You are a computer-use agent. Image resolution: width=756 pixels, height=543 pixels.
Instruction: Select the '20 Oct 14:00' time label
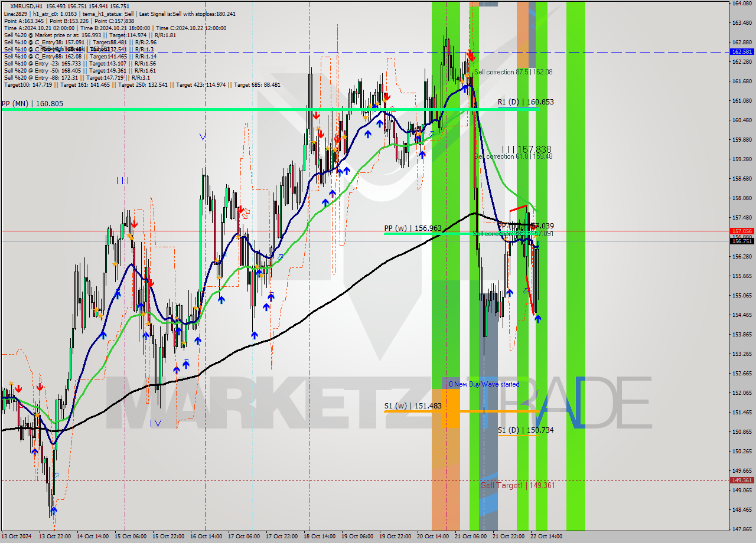(432, 537)
